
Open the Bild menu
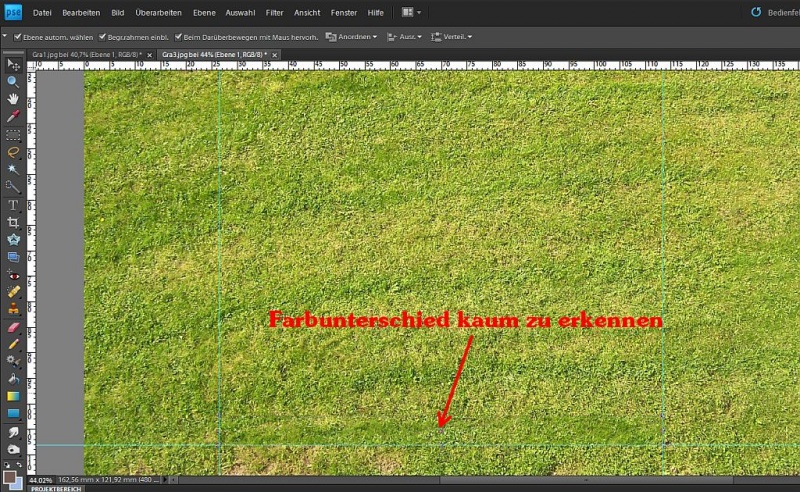coord(118,13)
